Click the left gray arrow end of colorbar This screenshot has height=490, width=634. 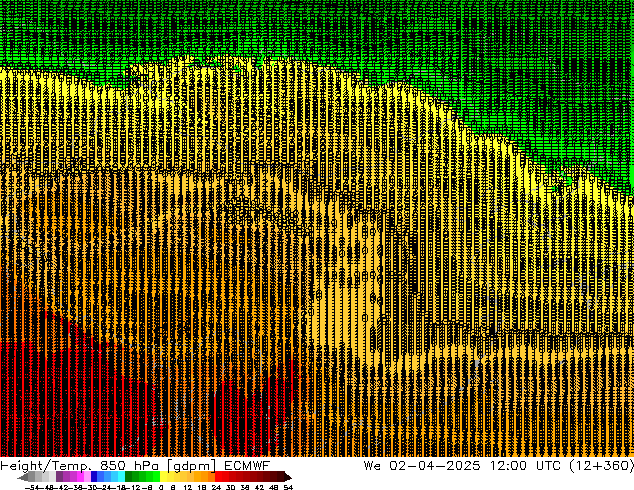23,477
